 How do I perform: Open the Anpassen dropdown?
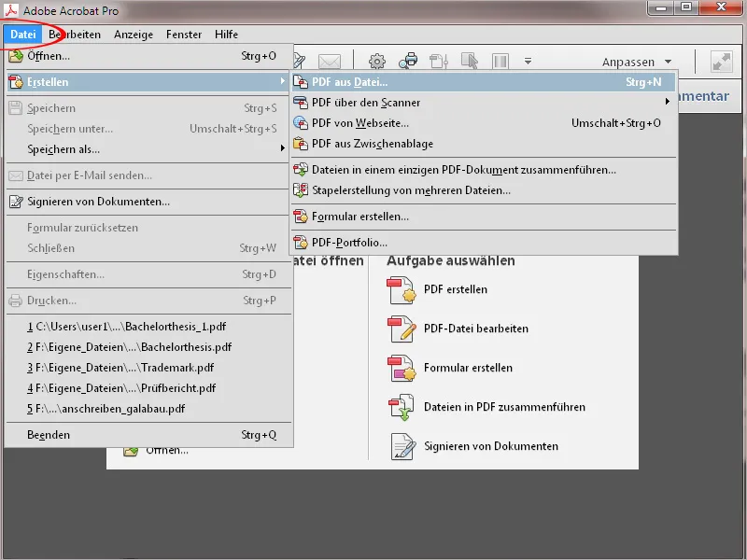pos(637,62)
